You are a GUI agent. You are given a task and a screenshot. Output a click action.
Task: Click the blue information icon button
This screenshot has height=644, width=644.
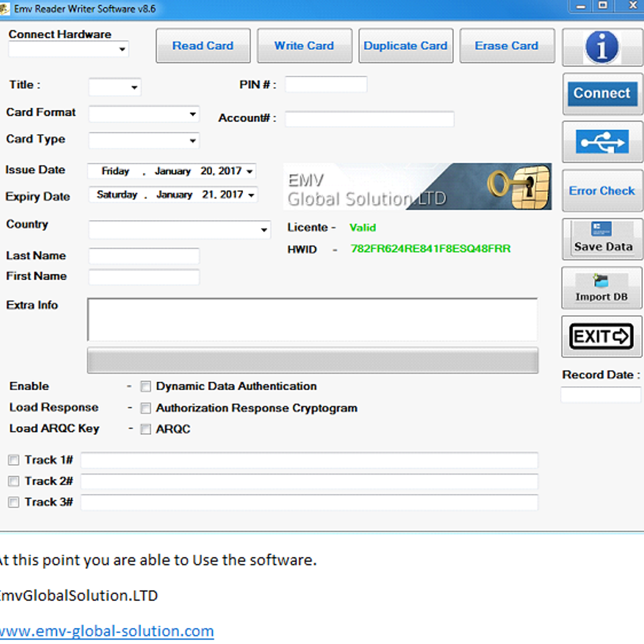coord(602,47)
